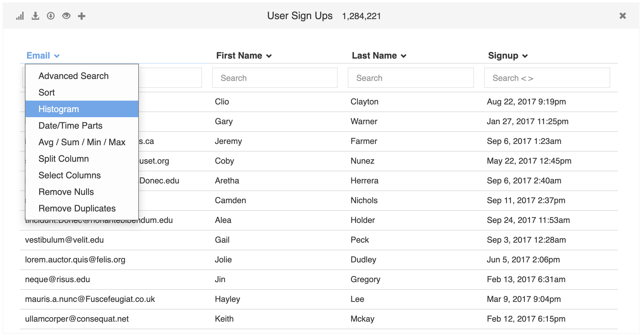Click first name cell Clio
This screenshot has width=644, height=335.
point(222,102)
